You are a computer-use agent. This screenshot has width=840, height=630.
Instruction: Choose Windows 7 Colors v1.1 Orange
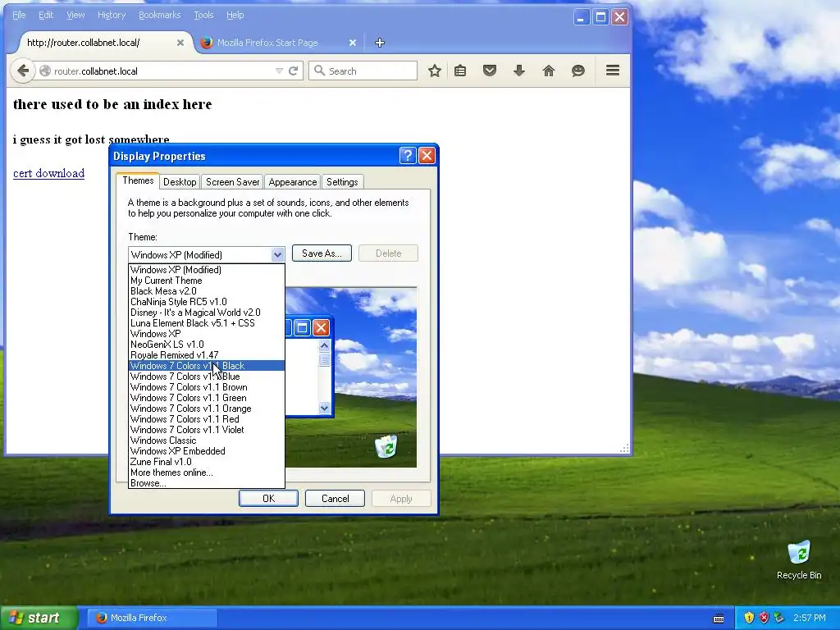[x=206, y=409]
